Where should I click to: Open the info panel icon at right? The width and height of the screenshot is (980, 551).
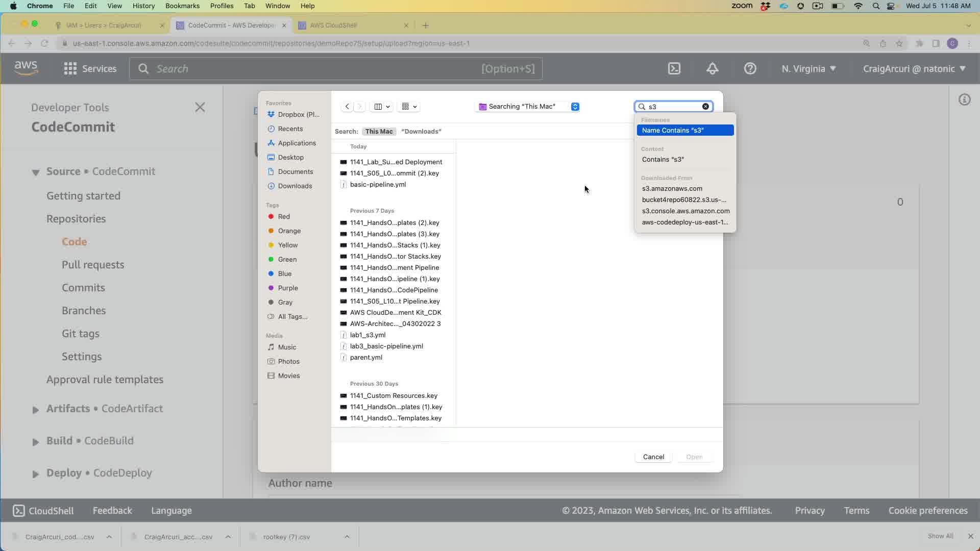[x=964, y=100]
